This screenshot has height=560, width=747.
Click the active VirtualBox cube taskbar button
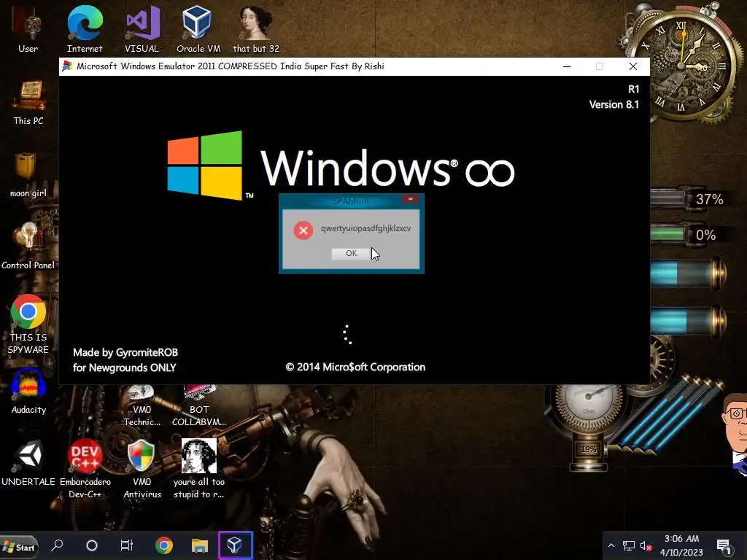(236, 545)
